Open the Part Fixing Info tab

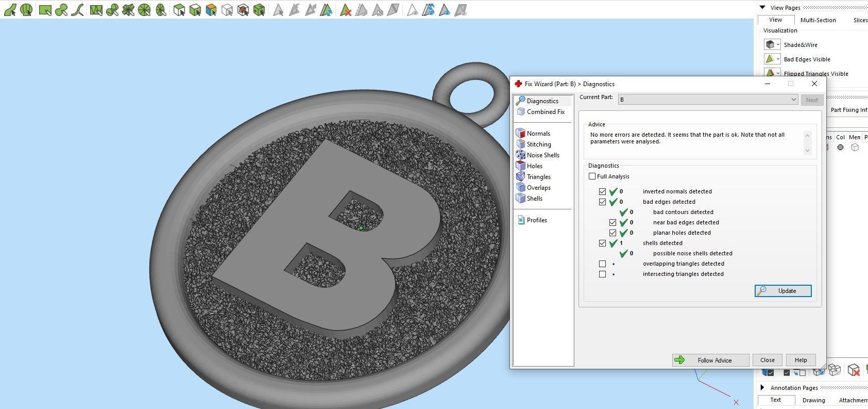click(848, 110)
